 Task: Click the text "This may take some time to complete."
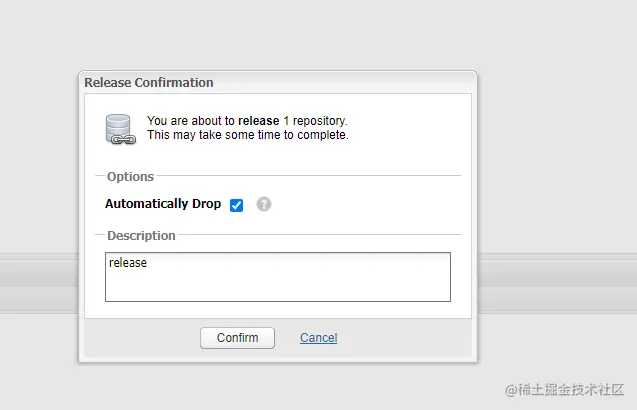tap(248, 134)
